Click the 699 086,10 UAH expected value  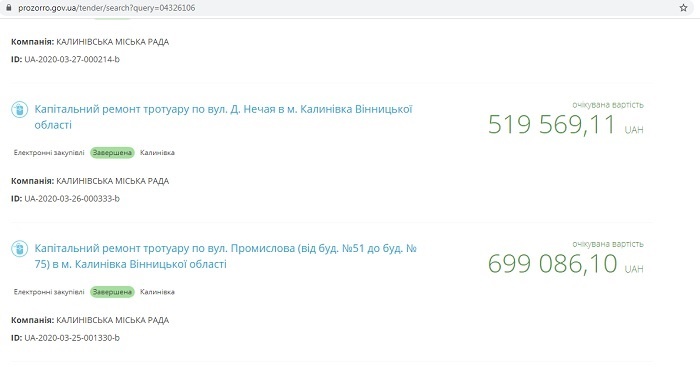tap(565, 264)
